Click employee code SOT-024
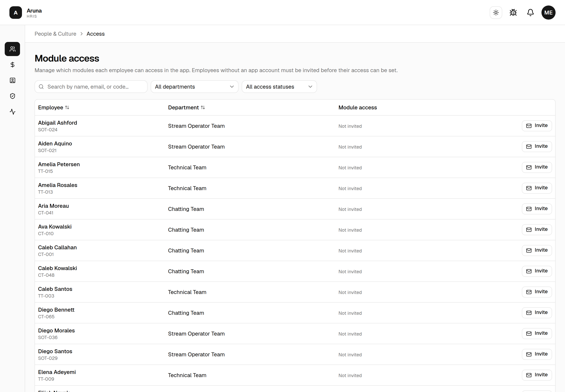Screen dimensions: 565x392 coord(48,130)
